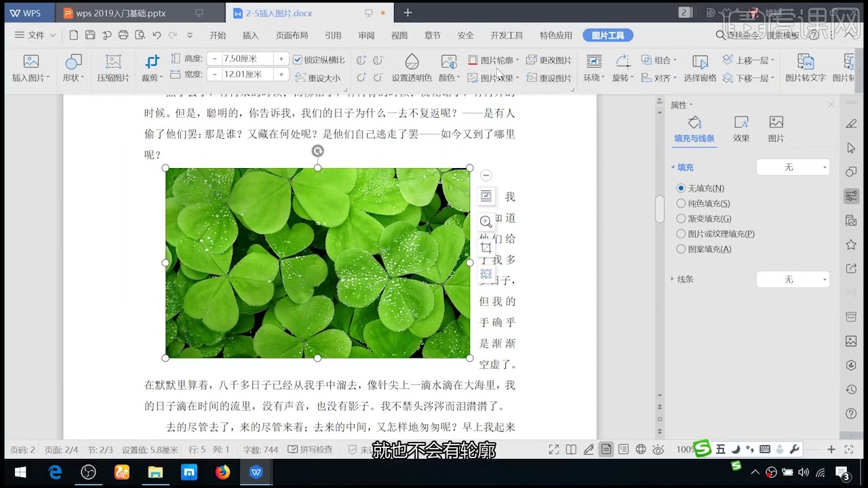Open the Group (组合) dropdown
Screen dimensions: 868x488
[x=659, y=60]
